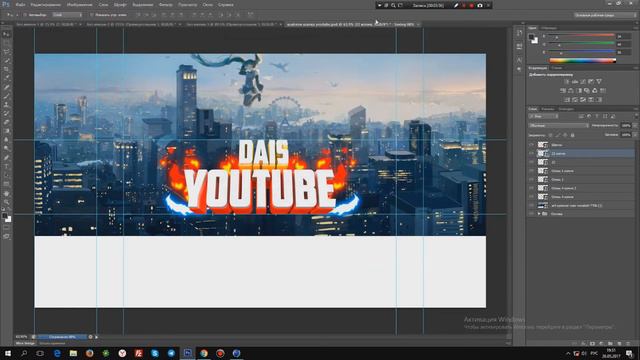Click the YOUTUBE text on the canvas
This screenshot has width=640, height=360.
click(260, 189)
